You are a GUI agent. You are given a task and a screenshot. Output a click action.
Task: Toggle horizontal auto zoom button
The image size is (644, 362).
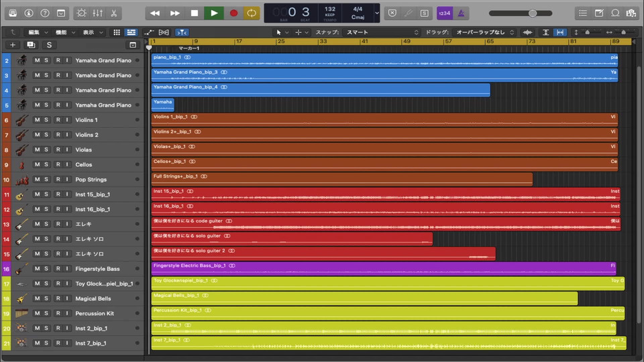pos(560,32)
